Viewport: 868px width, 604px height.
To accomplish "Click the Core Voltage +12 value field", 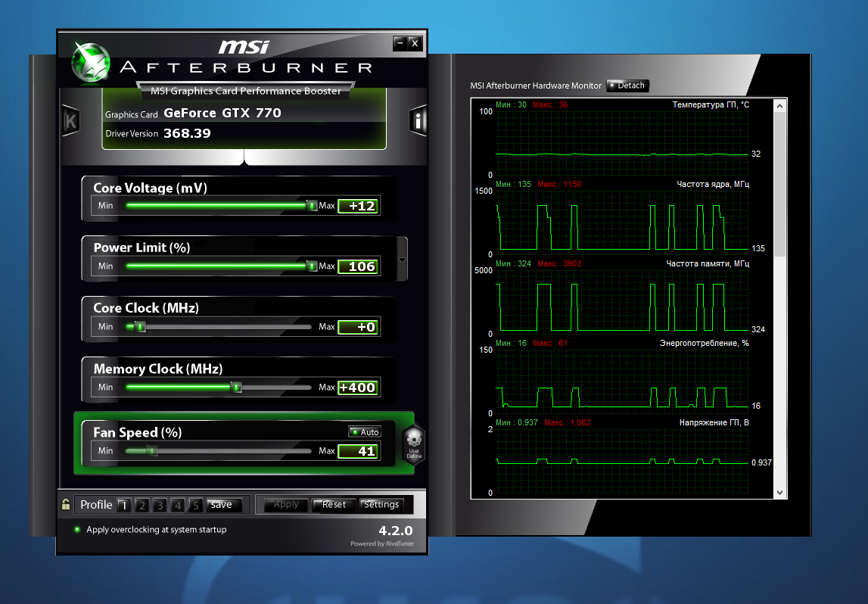I will (358, 206).
